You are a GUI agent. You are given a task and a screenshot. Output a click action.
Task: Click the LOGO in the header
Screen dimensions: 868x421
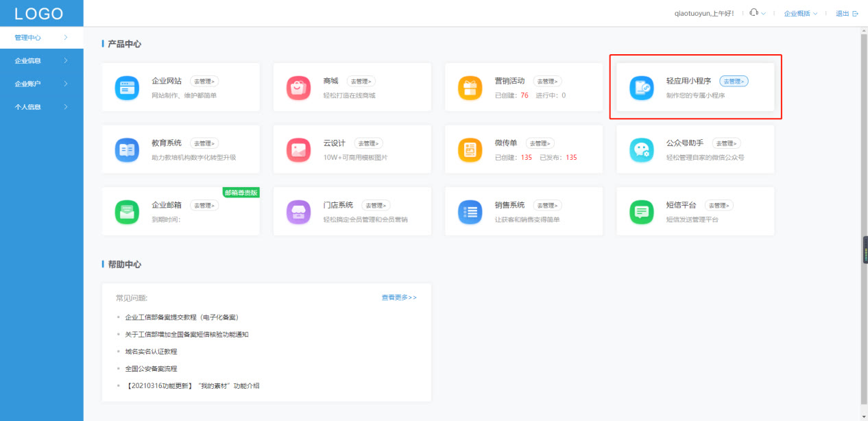pyautogui.click(x=39, y=14)
